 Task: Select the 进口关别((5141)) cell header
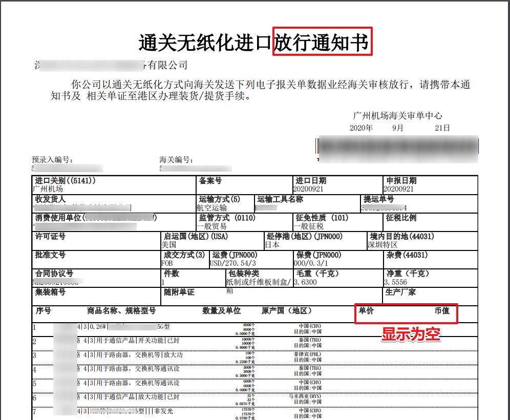click(x=66, y=181)
